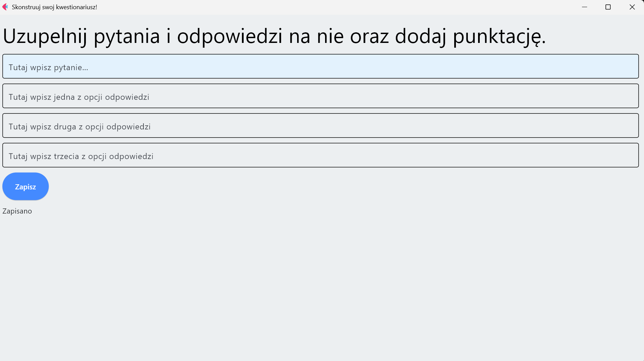Click the blue Zapisz save button
The width and height of the screenshot is (644, 361).
(x=25, y=186)
